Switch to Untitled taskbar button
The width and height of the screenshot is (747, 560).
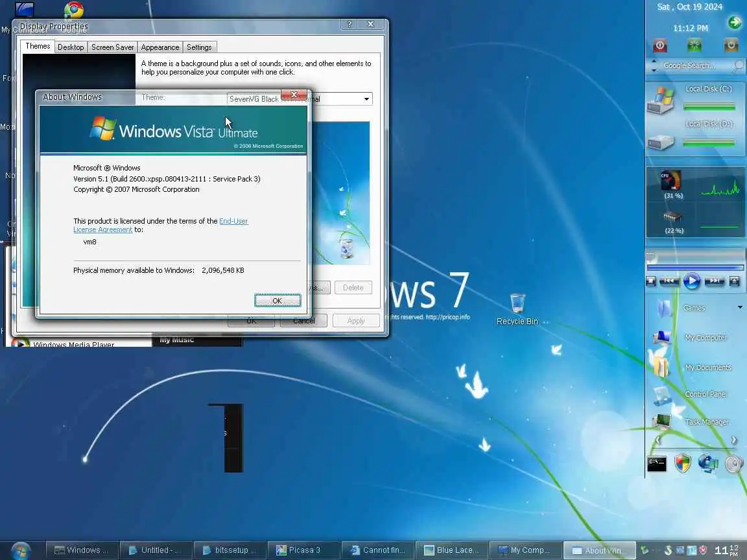[x=156, y=550]
